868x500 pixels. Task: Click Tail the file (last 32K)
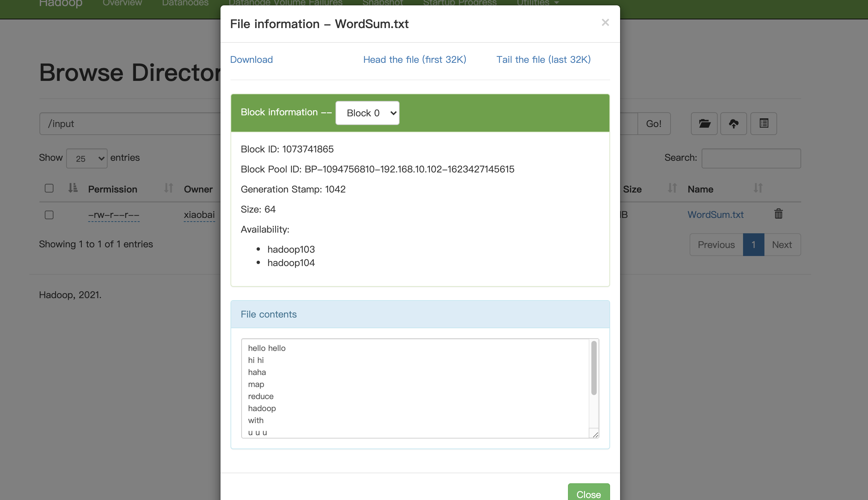543,60
